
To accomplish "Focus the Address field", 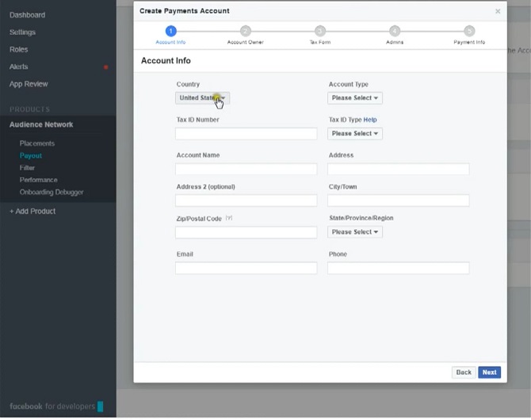I will pos(398,169).
